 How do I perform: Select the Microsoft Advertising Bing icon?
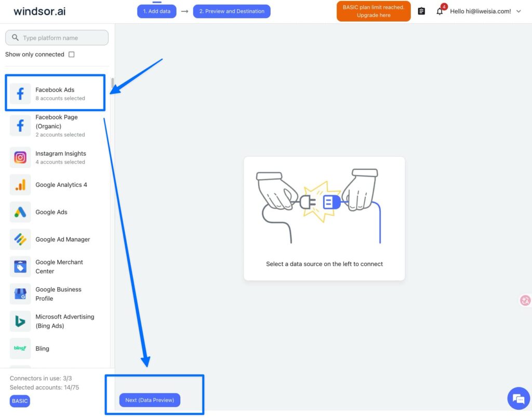[20, 321]
